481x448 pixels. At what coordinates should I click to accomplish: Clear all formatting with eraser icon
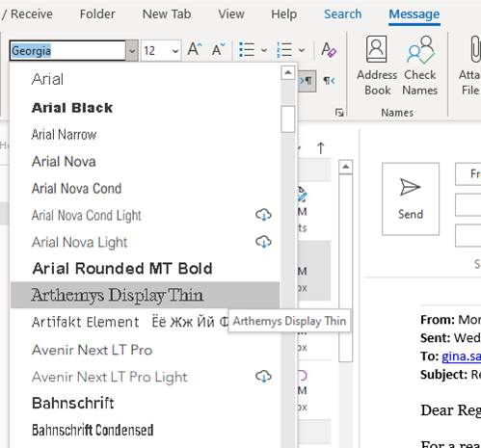329,50
